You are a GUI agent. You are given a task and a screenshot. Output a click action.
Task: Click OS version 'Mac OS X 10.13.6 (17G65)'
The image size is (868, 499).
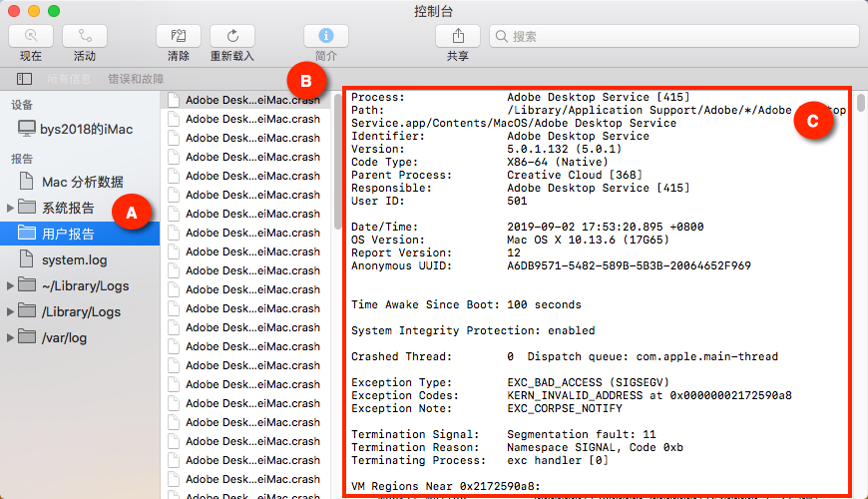588,240
